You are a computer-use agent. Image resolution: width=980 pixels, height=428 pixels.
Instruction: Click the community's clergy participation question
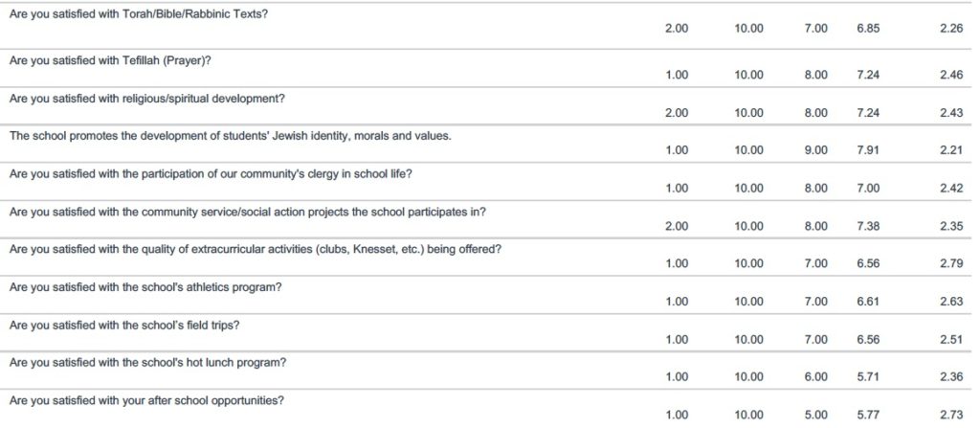[x=211, y=173]
